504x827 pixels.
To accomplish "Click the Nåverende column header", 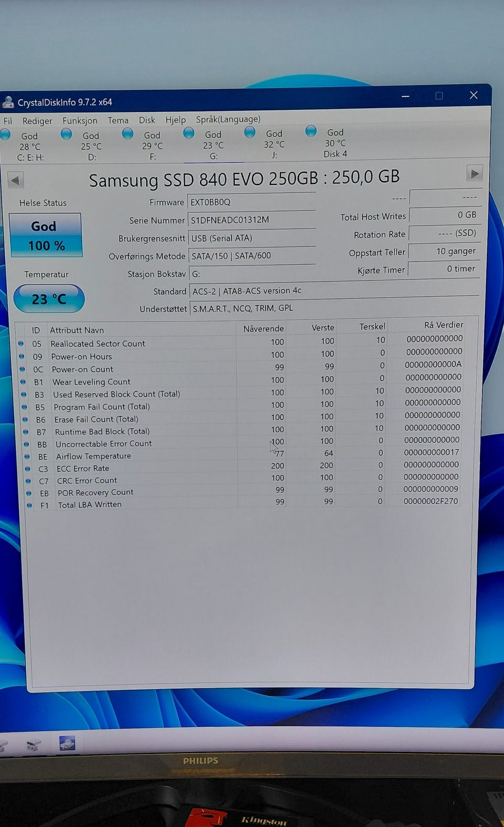I will [263, 328].
